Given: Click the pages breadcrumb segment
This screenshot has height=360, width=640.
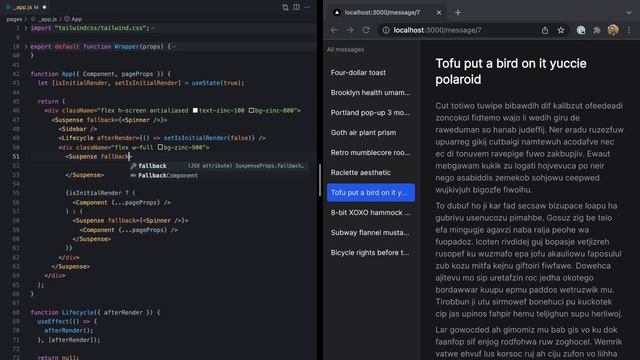Looking at the screenshot, I should (14, 19).
